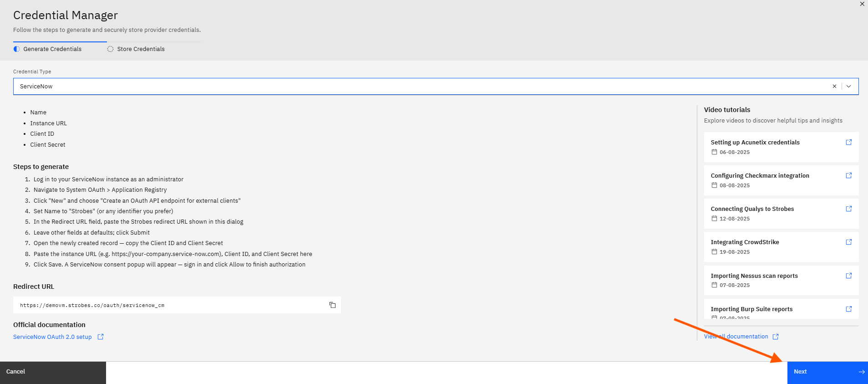This screenshot has width=868, height=384.
Task: Click the Generate Credentials half-filled step icon
Action: [x=17, y=49]
